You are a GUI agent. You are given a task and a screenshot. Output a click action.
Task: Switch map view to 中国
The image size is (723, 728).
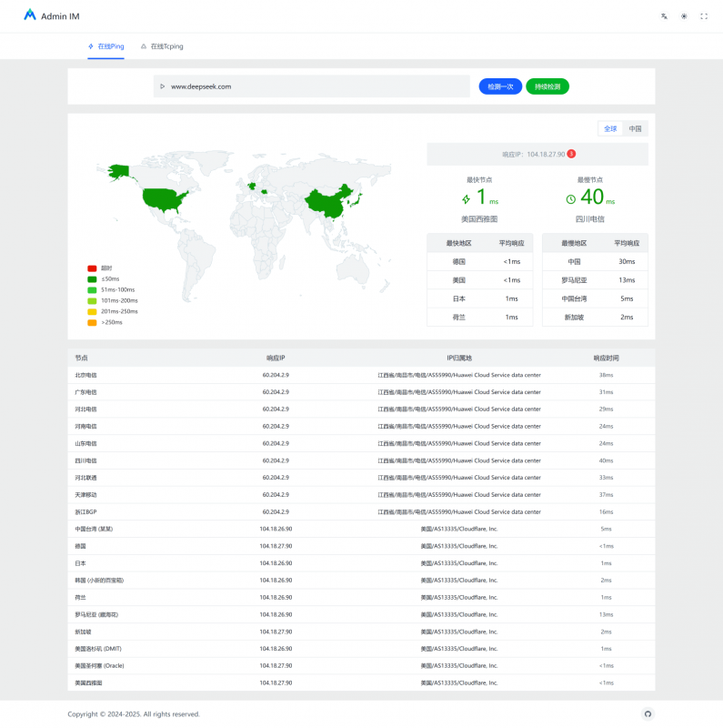pos(636,129)
